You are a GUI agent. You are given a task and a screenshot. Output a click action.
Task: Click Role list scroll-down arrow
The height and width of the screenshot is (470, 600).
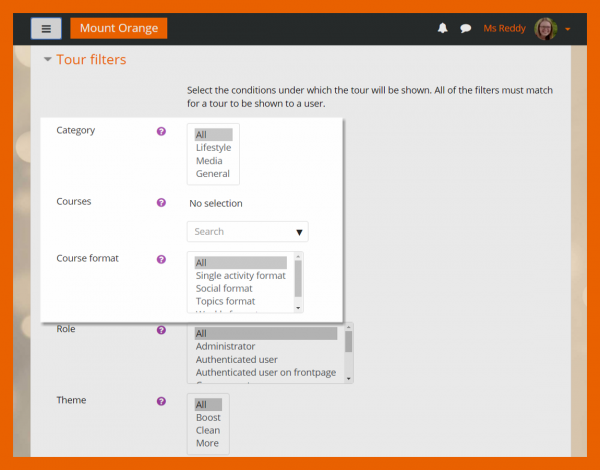[348, 379]
